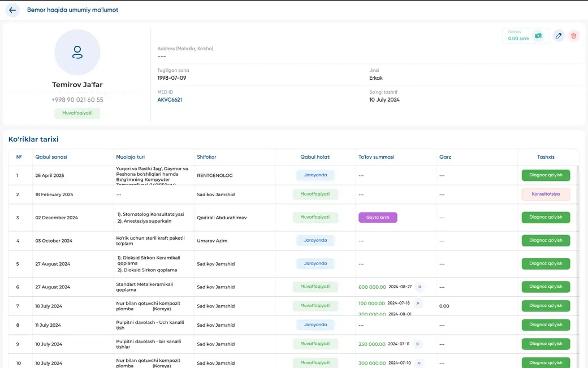Click the Qabul sanasi column header

tap(51, 157)
